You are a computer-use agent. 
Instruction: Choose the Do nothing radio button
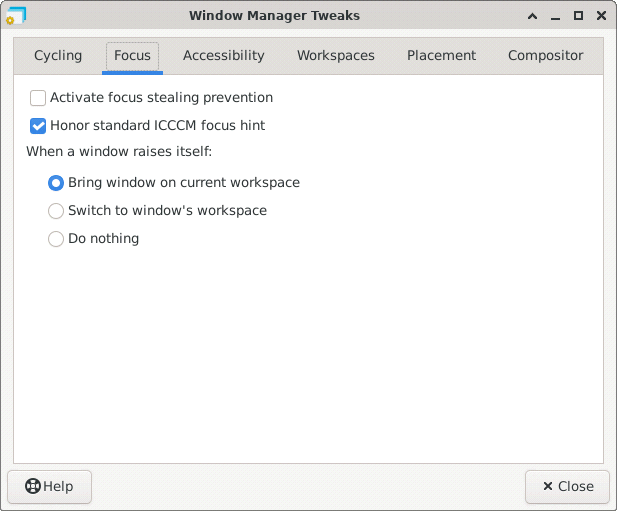(x=56, y=239)
